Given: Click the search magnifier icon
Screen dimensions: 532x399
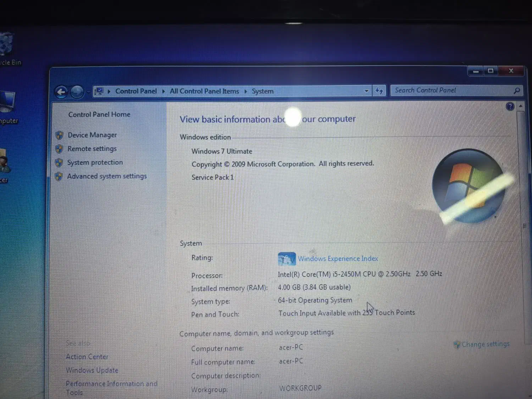Looking at the screenshot, I should coord(517,91).
